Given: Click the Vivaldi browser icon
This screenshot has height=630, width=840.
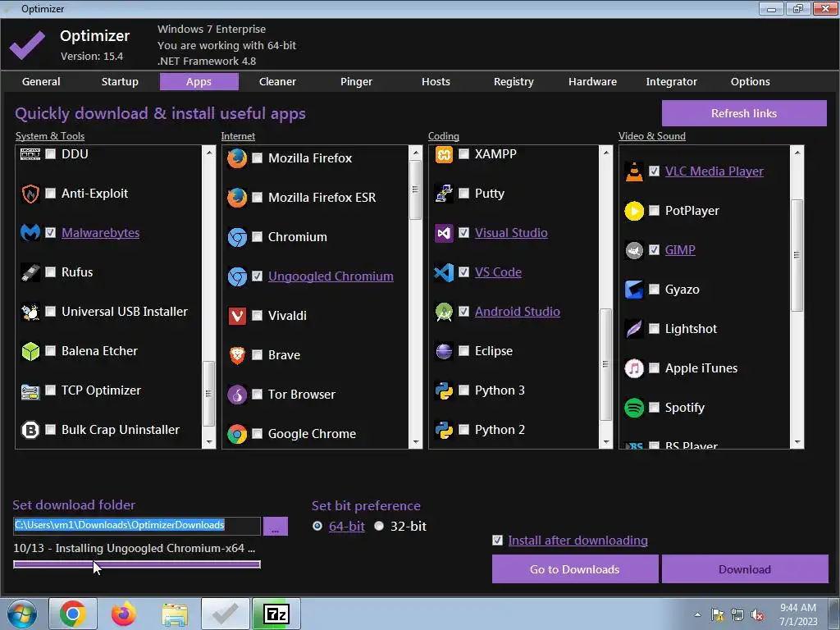Looking at the screenshot, I should click(x=237, y=316).
